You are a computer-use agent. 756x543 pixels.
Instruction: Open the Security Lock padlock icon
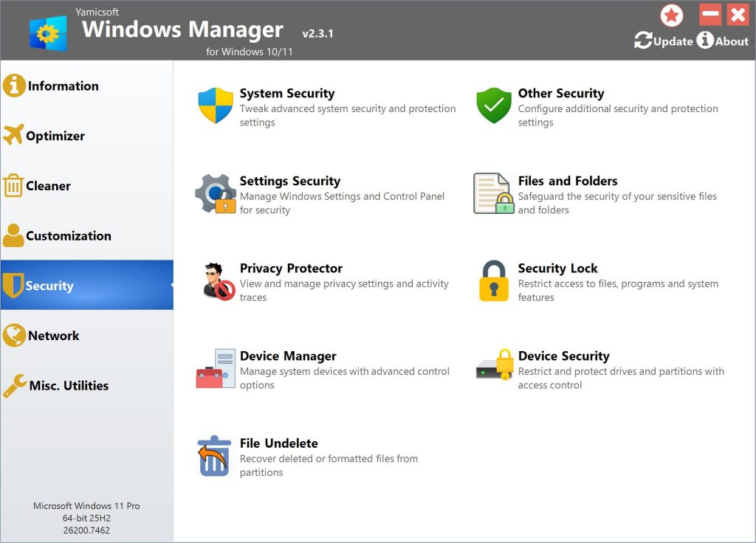pos(494,281)
